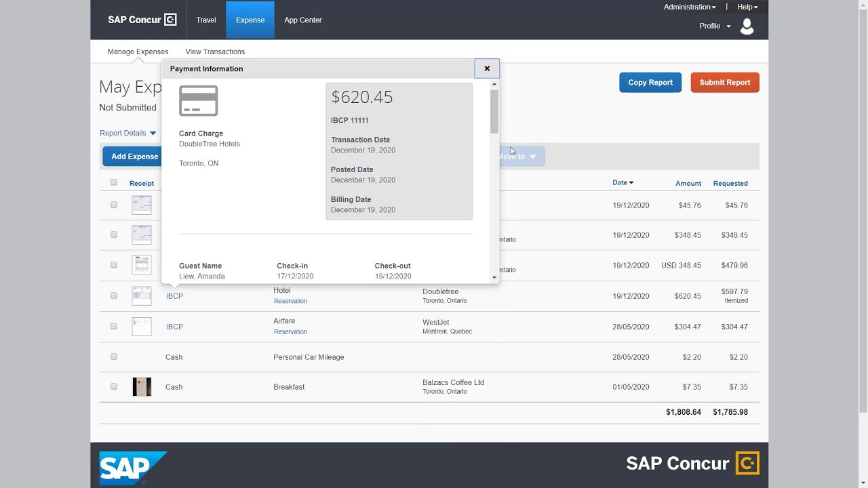
Task: Select checkbox for Doubletree hotel row
Action: tap(114, 296)
